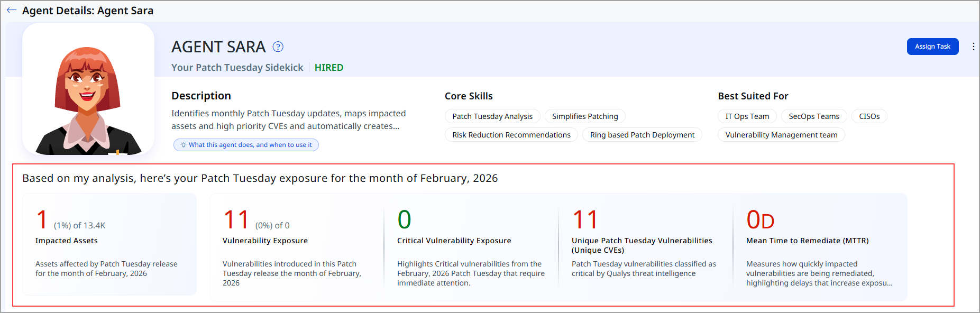The height and width of the screenshot is (313, 980).
Task: Open help icon next to AGENT SARA
Action: pyautogui.click(x=278, y=47)
